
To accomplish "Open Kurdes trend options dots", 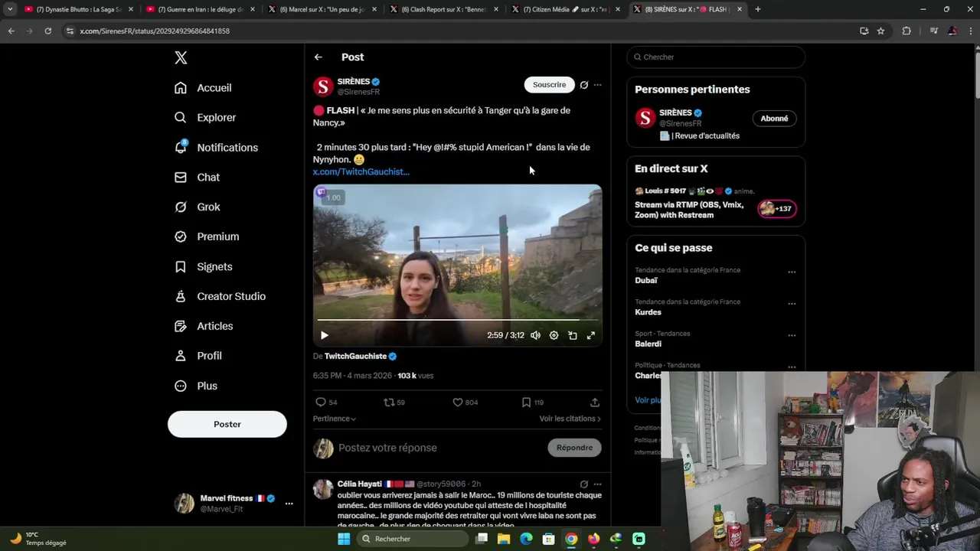I will pyautogui.click(x=792, y=304).
